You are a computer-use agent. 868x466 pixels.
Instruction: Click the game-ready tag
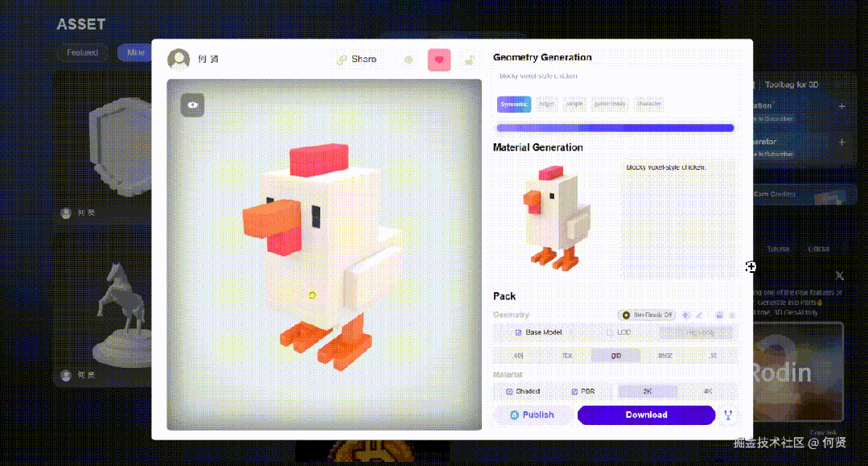(x=610, y=104)
